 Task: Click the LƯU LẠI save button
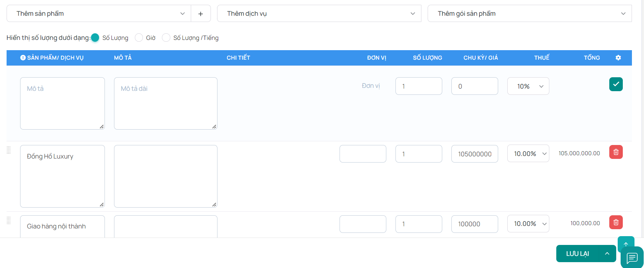pos(577,254)
